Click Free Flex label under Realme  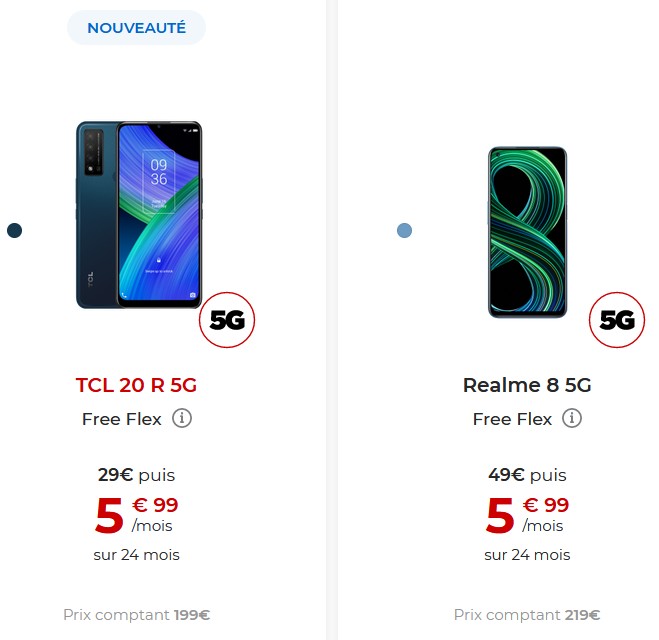click(x=512, y=419)
